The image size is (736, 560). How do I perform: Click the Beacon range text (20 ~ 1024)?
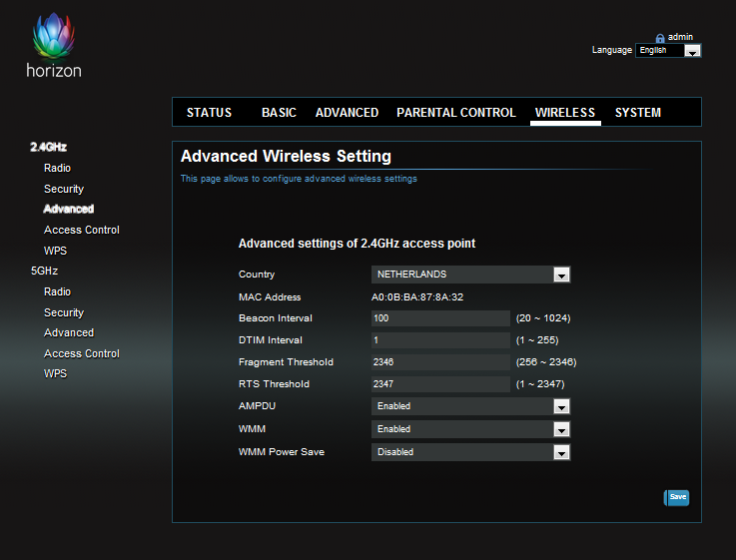(543, 318)
